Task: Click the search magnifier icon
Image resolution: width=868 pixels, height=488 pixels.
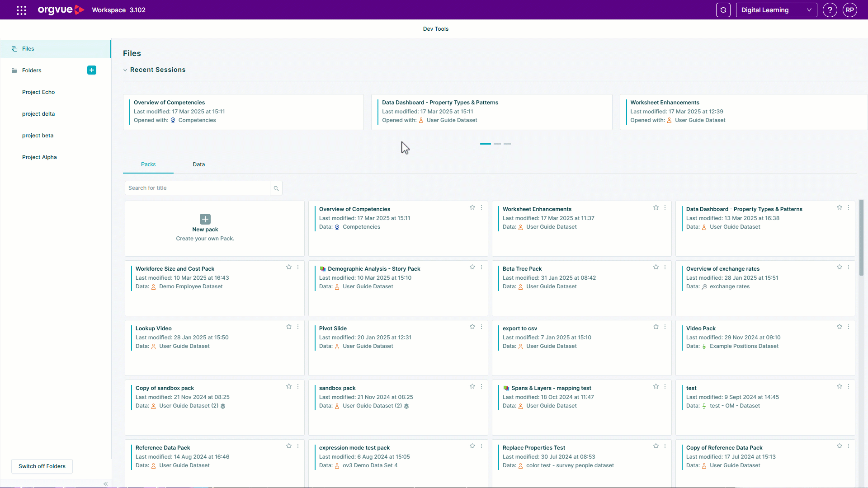Action: [276, 188]
